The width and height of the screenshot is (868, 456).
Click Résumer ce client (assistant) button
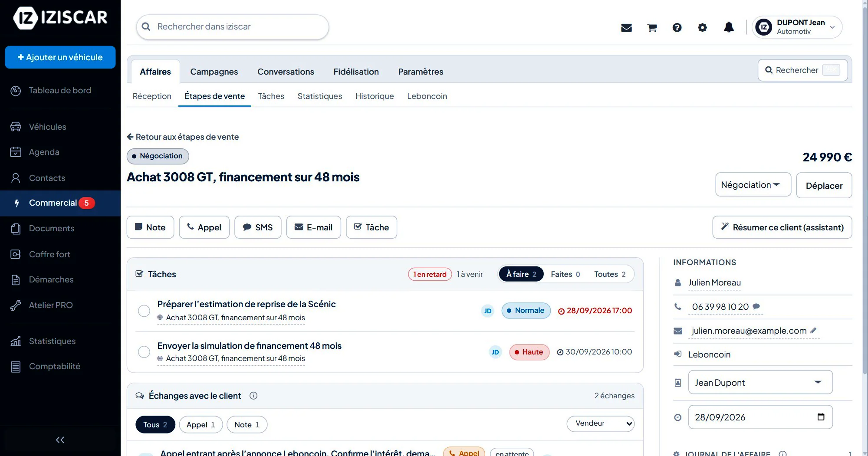(x=782, y=227)
